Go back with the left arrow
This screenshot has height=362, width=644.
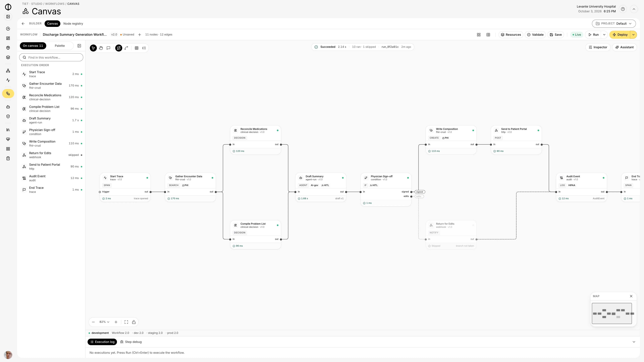[23, 24]
